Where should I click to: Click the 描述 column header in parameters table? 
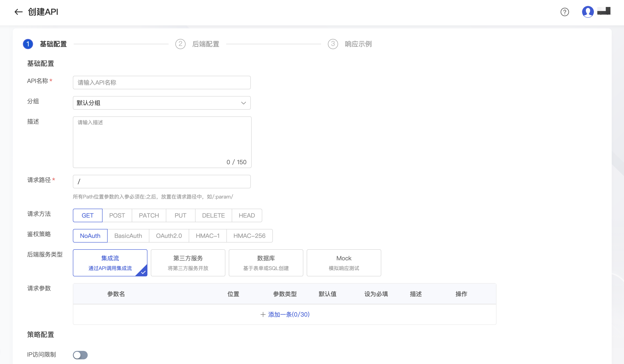(x=416, y=294)
